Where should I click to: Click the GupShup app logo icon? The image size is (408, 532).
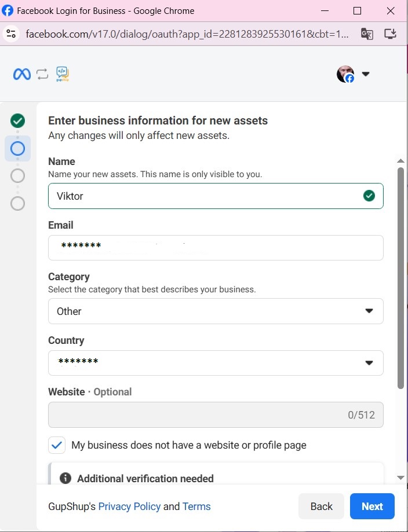(62, 74)
